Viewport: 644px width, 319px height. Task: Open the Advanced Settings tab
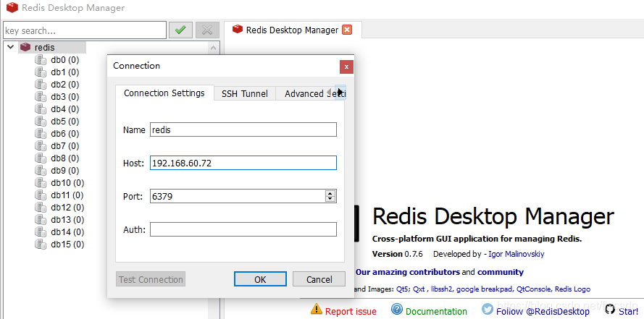tap(305, 94)
